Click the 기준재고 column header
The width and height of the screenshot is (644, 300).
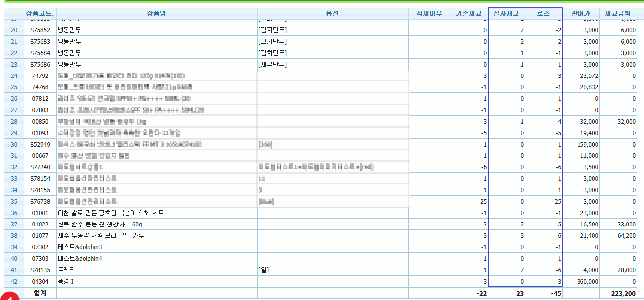tap(469, 14)
